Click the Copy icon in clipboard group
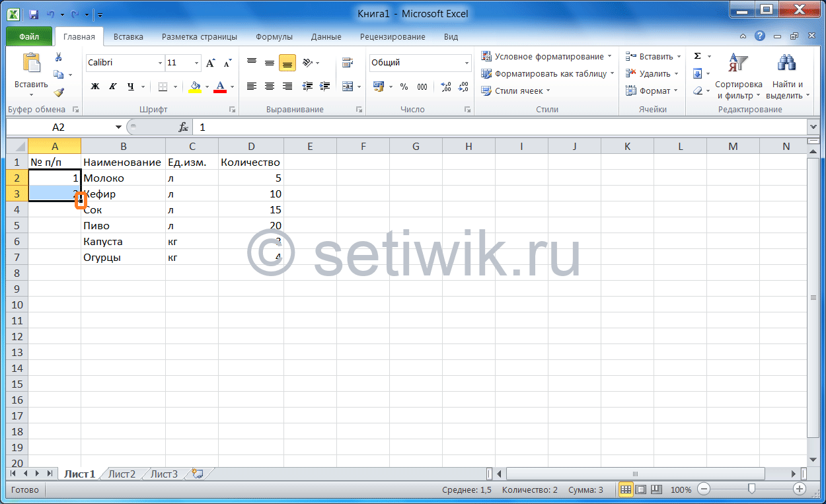 click(58, 75)
